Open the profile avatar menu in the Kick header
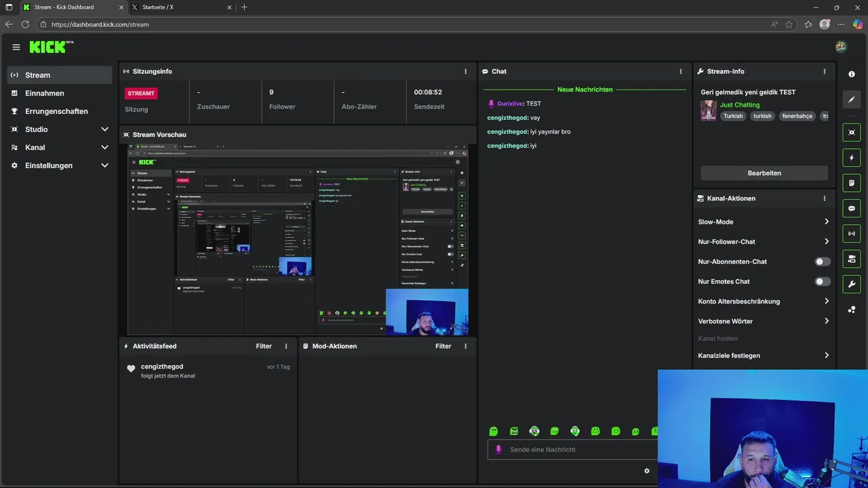 pos(841,47)
